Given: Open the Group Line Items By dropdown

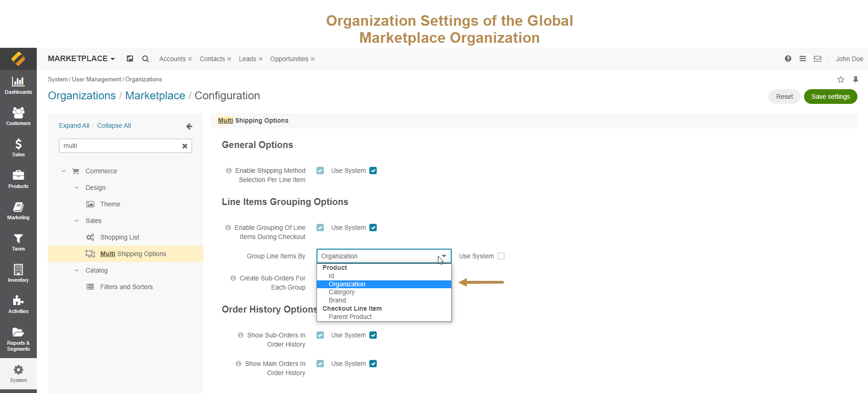Looking at the screenshot, I should 384,256.
